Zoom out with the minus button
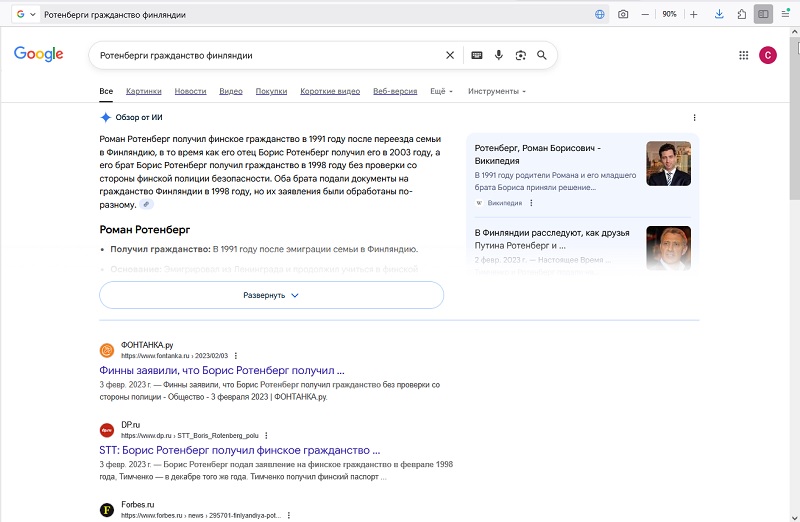This screenshot has width=800, height=522. pos(645,14)
